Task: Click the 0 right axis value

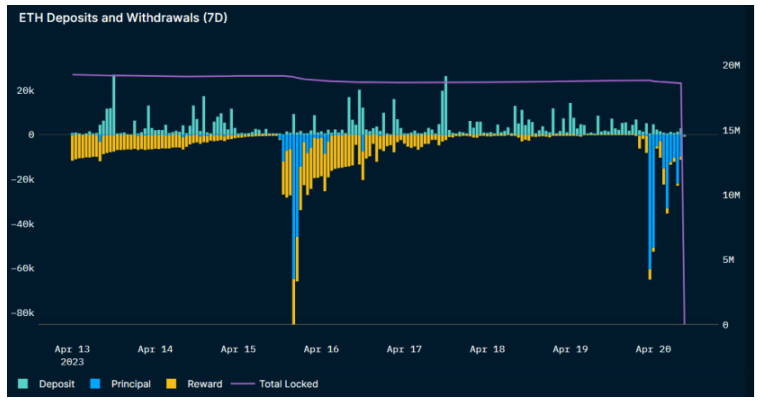Action: point(725,325)
